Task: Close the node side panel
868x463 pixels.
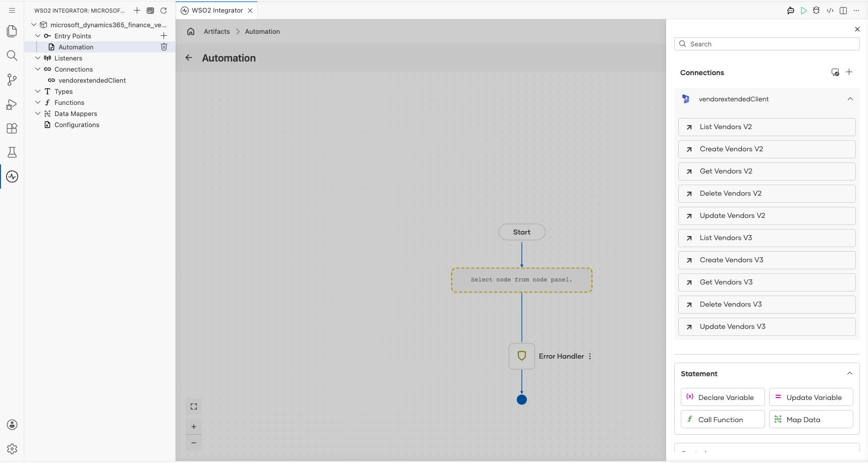Action: pyautogui.click(x=857, y=29)
